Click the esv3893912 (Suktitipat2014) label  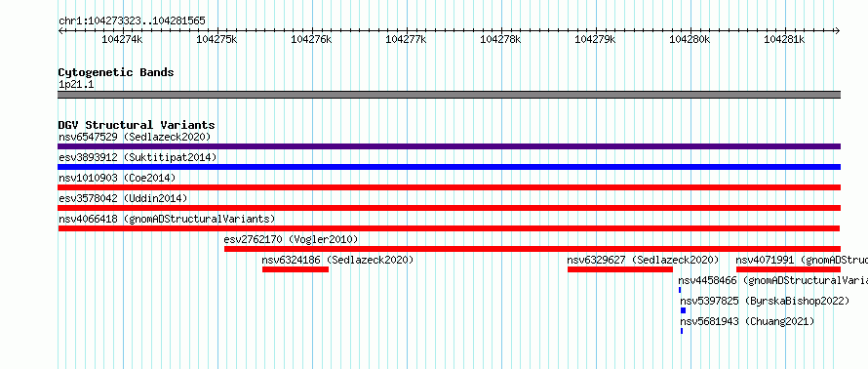pyautogui.click(x=138, y=157)
